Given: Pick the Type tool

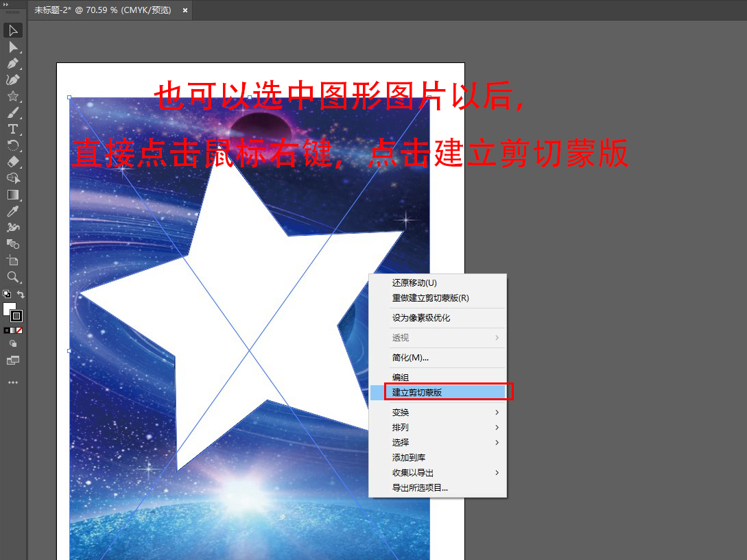Looking at the screenshot, I should (x=13, y=129).
